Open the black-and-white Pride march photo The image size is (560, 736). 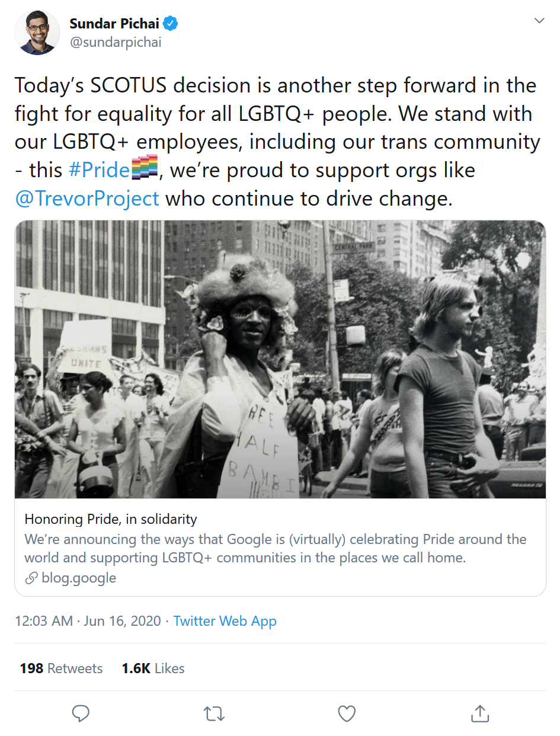[x=280, y=359]
